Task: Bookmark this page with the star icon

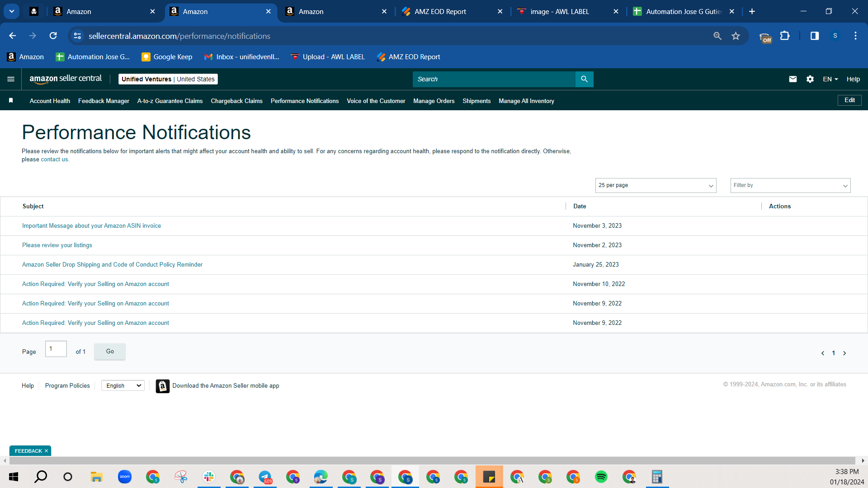Action: click(736, 36)
